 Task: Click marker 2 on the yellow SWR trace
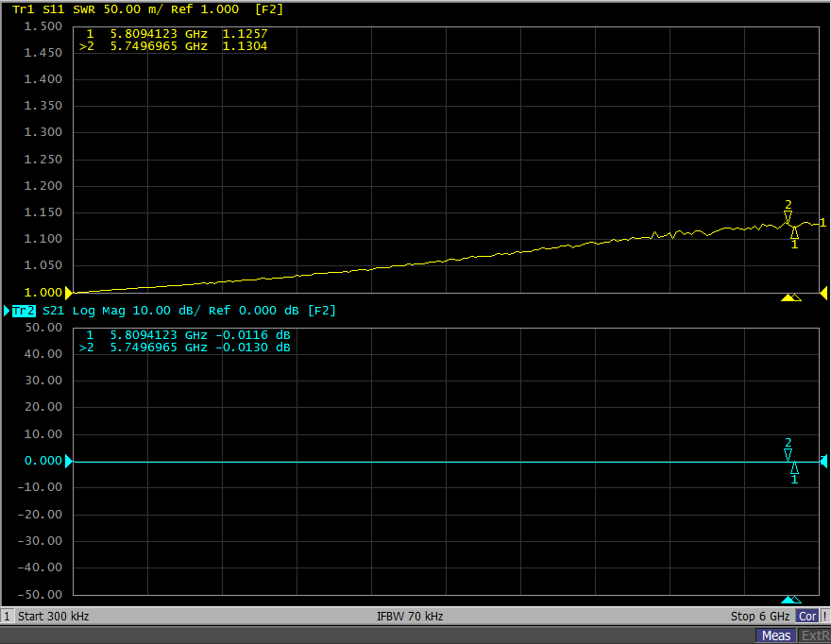[788, 217]
